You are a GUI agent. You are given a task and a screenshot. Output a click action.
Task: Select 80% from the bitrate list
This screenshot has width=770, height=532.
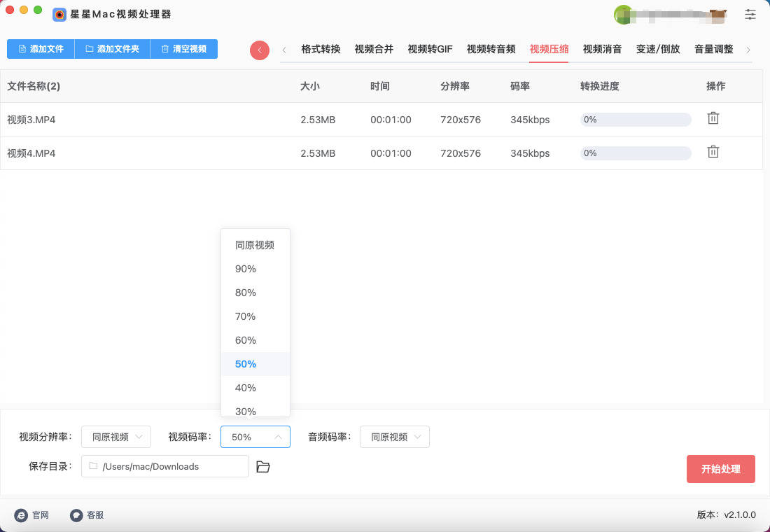click(246, 293)
